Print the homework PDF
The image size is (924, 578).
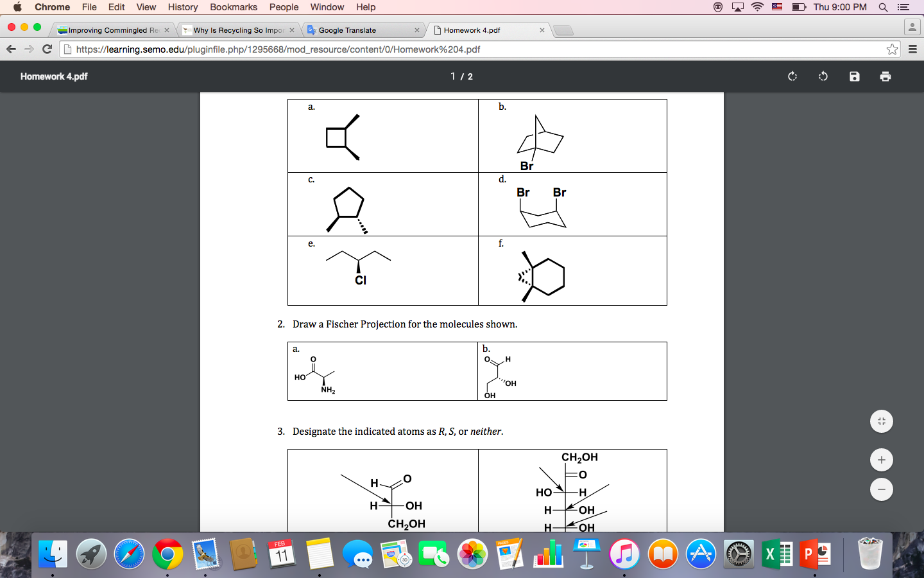coord(886,76)
